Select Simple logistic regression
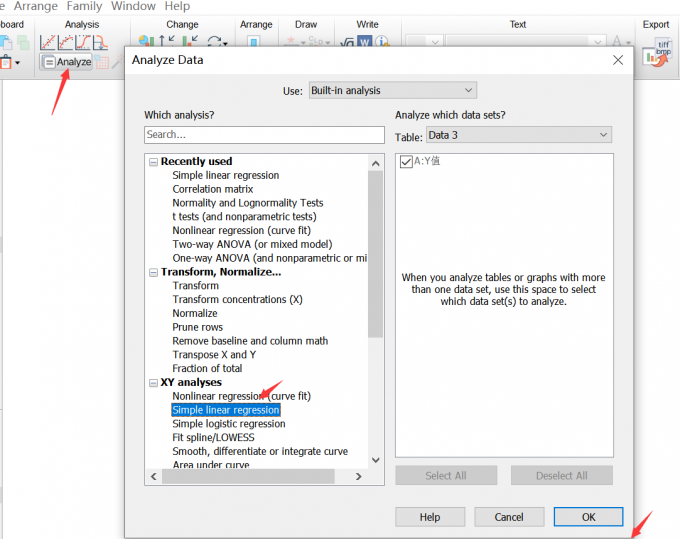680x539 pixels. point(229,424)
